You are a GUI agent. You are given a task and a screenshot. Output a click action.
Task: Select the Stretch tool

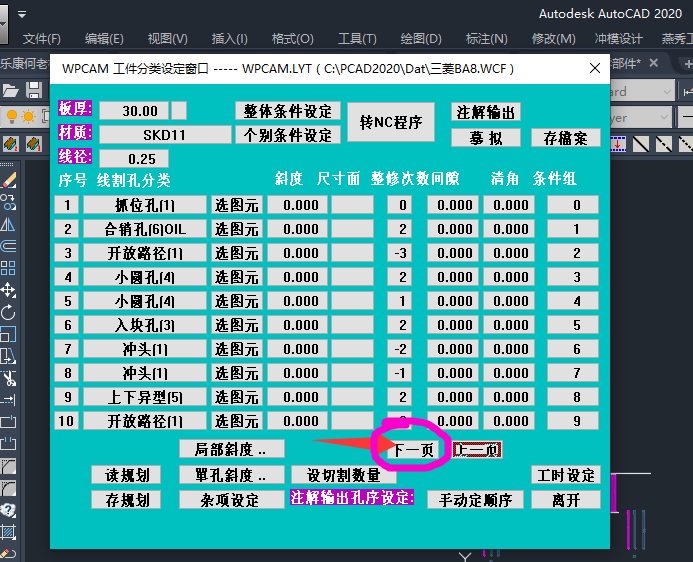[8, 356]
